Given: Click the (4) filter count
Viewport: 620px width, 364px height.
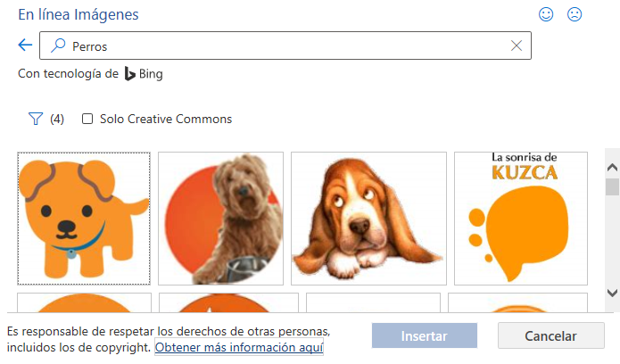Looking at the screenshot, I should coord(57,119).
